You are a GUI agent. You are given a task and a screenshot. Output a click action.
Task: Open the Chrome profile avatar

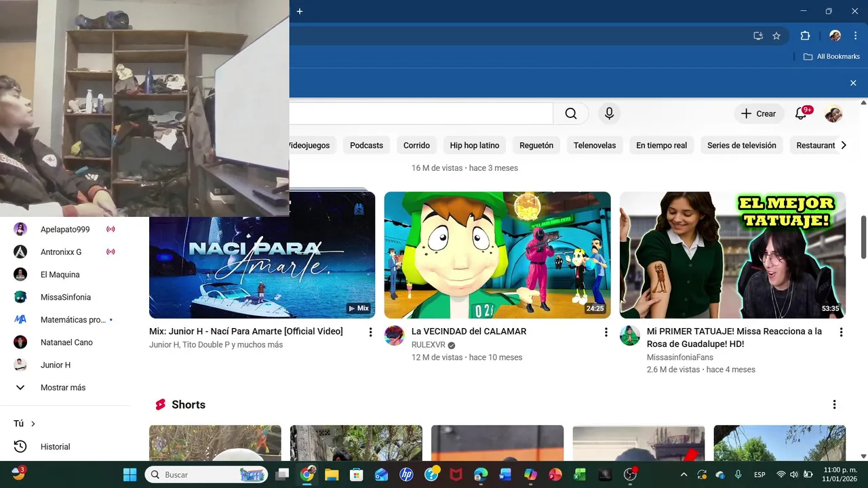click(835, 36)
